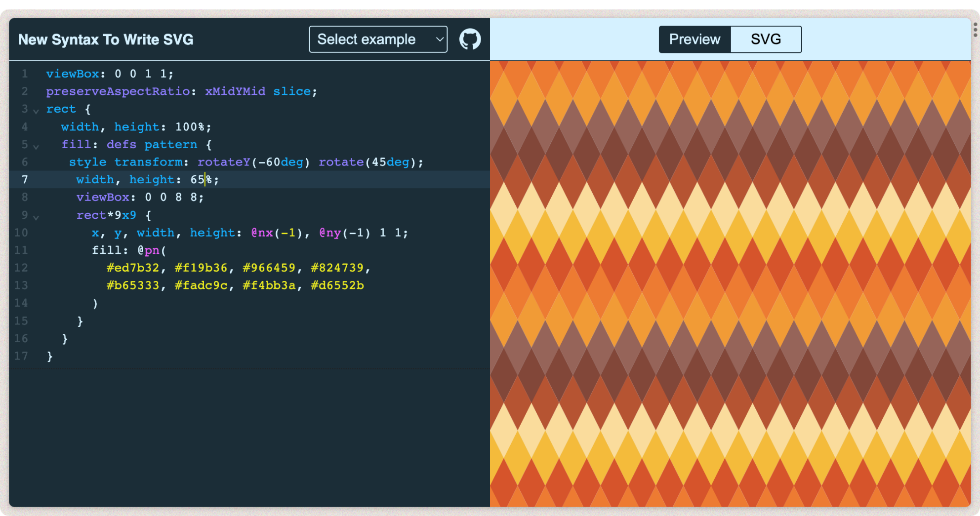
Task: Click the @pn( function on line 11
Action: coord(152,250)
